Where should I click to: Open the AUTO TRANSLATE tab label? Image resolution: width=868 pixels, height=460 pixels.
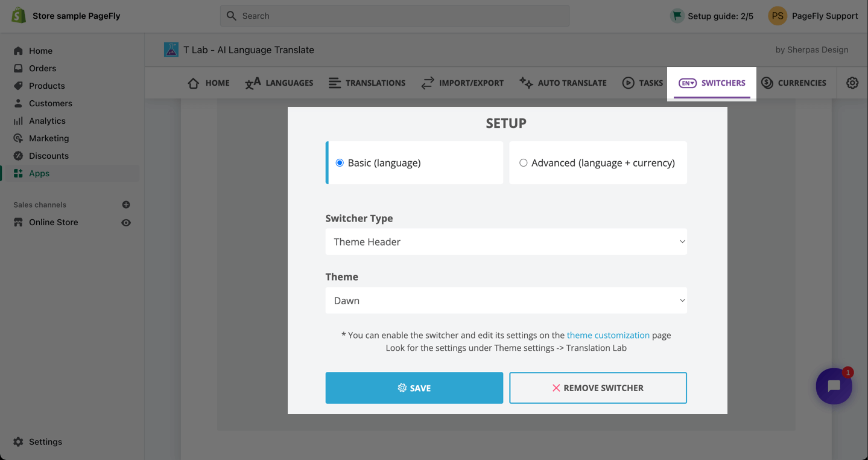tap(572, 83)
